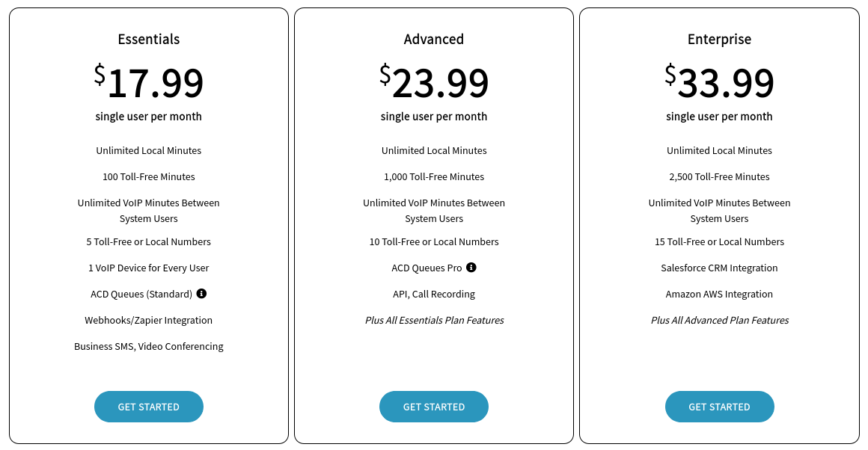Click the Salesforce CRM Integration feature
Image resolution: width=868 pixels, height=450 pixels.
[x=720, y=268]
